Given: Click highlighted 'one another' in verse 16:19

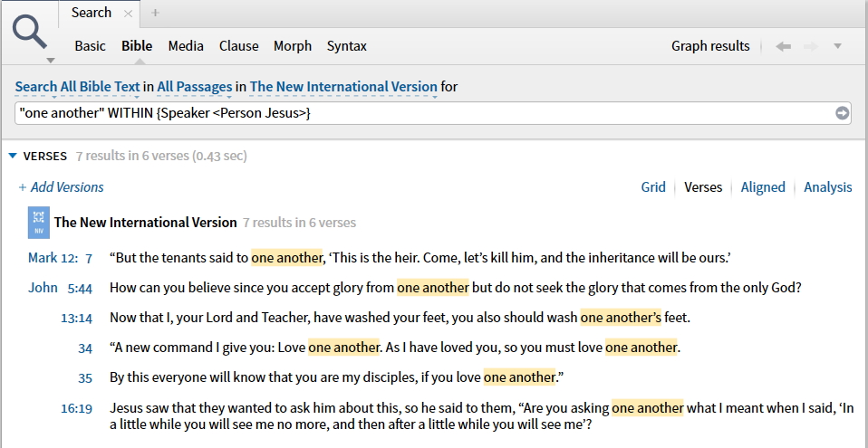Looking at the screenshot, I should point(648,408).
